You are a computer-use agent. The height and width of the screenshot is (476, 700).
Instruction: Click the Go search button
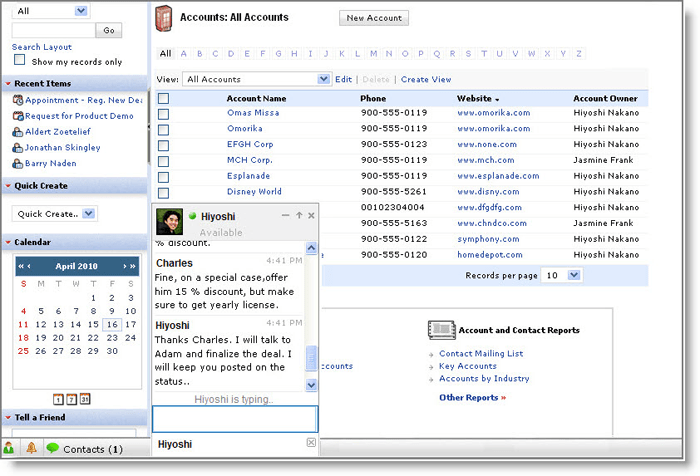click(108, 30)
